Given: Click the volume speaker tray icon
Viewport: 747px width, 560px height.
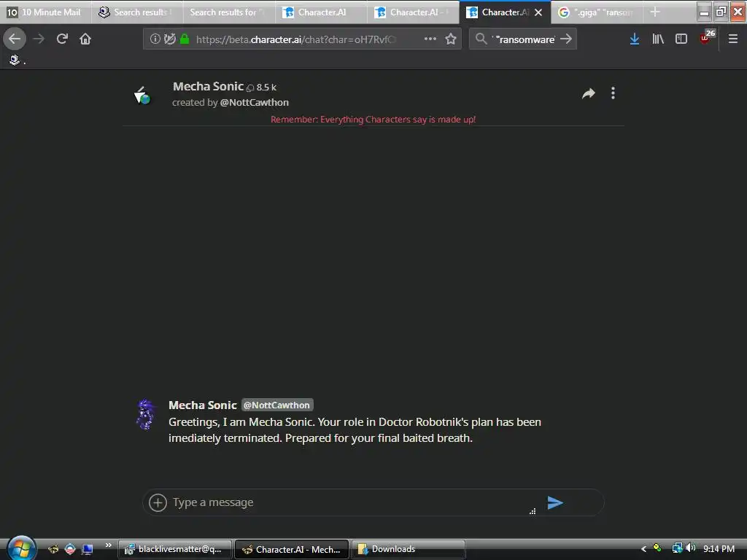Looking at the screenshot, I should coord(691,548).
